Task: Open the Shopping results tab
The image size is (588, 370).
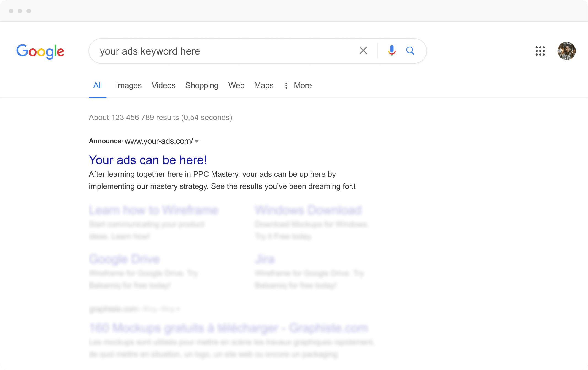Action: [x=202, y=86]
